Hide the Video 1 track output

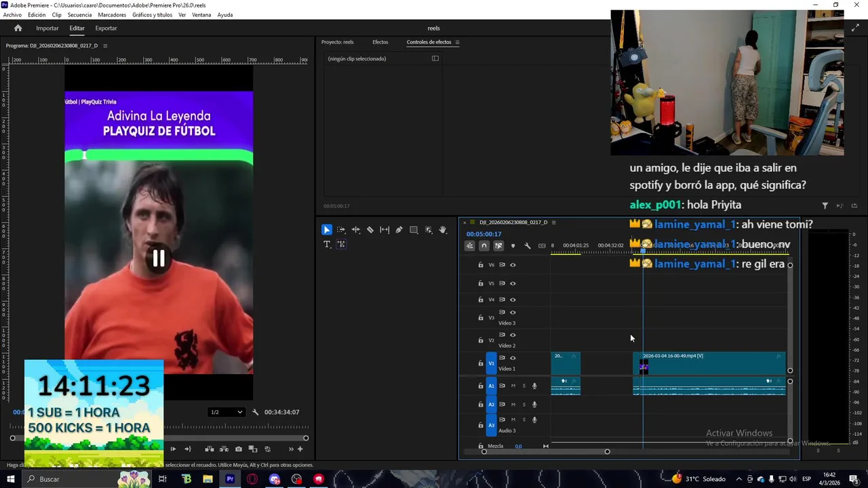click(x=513, y=358)
